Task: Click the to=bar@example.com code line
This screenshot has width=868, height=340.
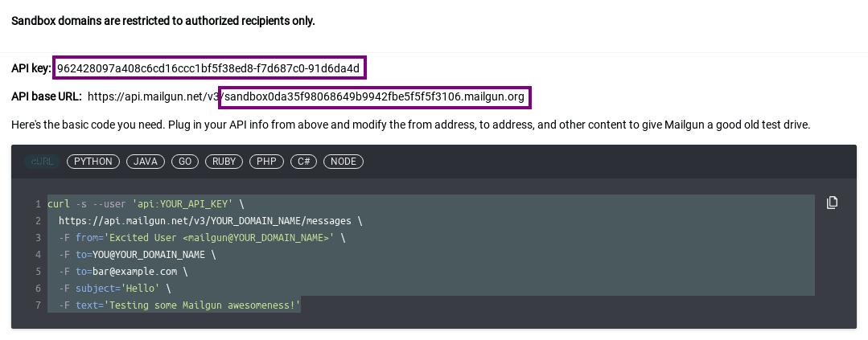Action: [123, 272]
